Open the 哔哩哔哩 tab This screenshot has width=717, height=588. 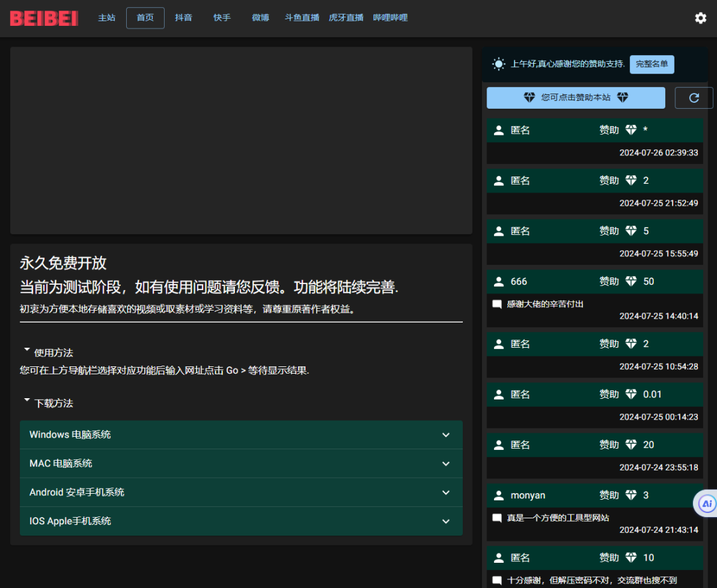[x=390, y=18]
